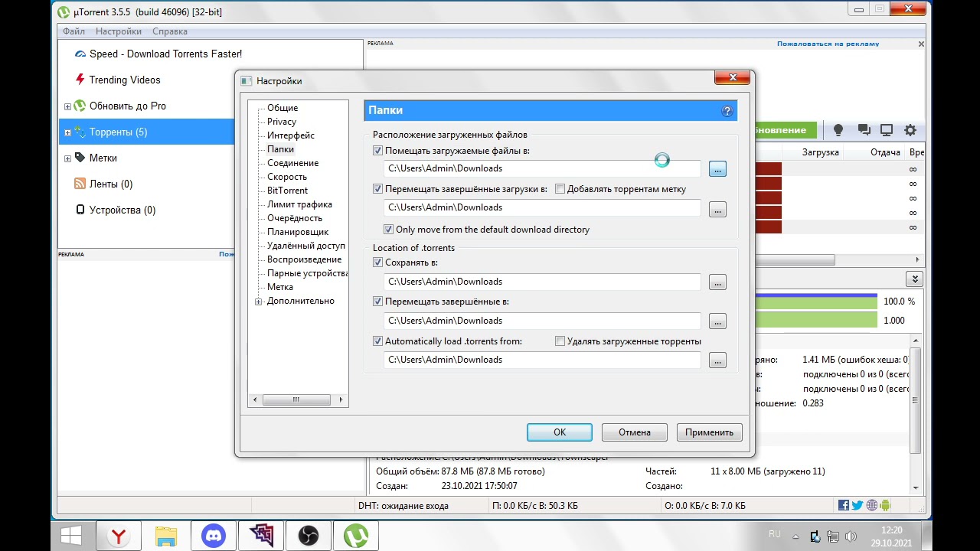The image size is (980, 551).
Task: Expand Дополнительно settings node
Action: pos(259,302)
